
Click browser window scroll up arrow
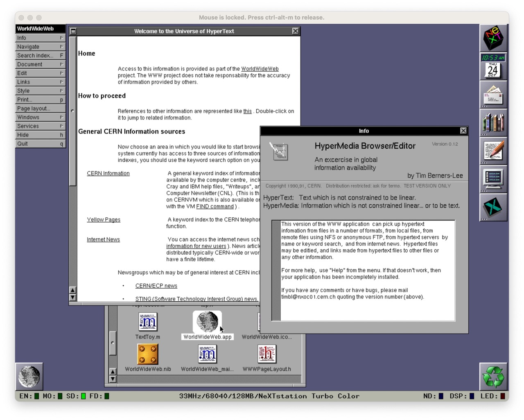(72, 290)
